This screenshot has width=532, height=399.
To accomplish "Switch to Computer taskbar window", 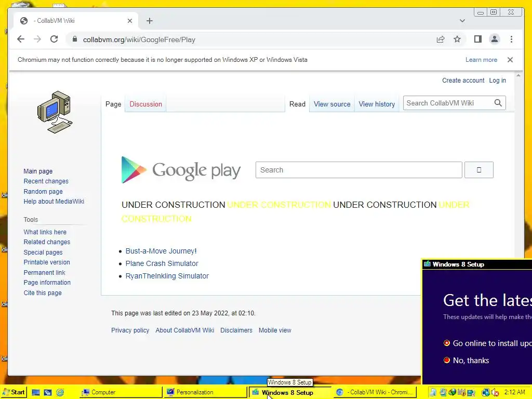I will pyautogui.click(x=121, y=392).
